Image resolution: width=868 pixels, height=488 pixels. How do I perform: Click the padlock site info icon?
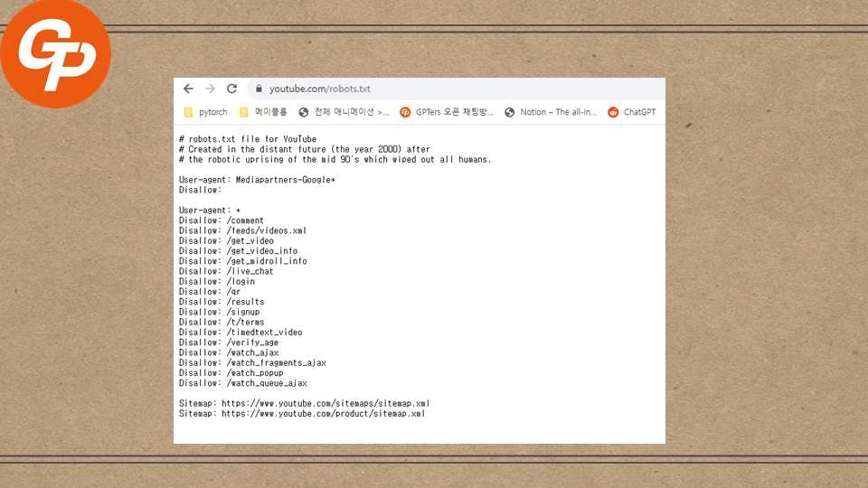tap(259, 89)
